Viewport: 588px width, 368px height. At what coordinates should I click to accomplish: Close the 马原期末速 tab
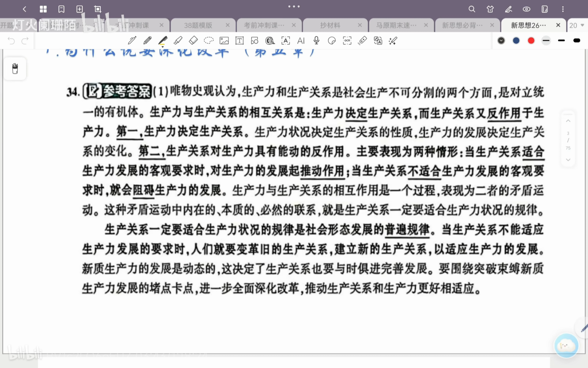pyautogui.click(x=426, y=25)
